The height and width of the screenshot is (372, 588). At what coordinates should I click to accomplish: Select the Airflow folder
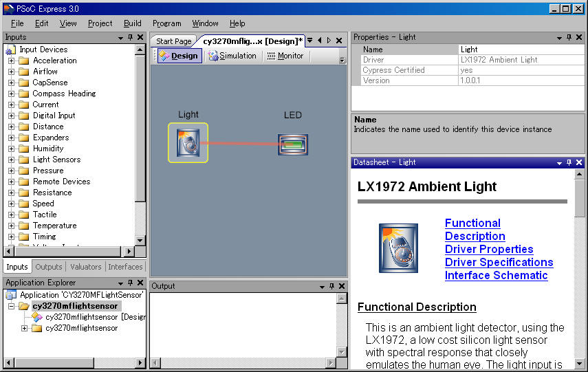(x=45, y=72)
